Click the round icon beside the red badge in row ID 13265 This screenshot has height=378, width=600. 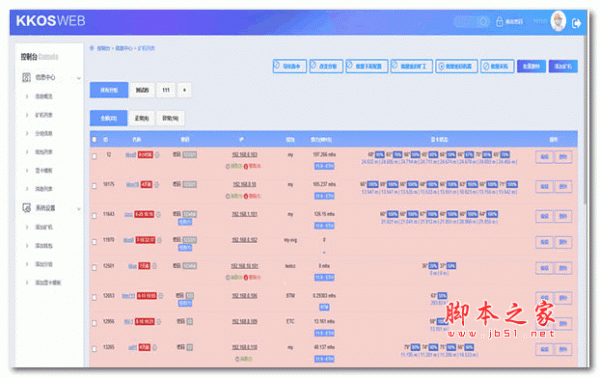tap(155, 347)
